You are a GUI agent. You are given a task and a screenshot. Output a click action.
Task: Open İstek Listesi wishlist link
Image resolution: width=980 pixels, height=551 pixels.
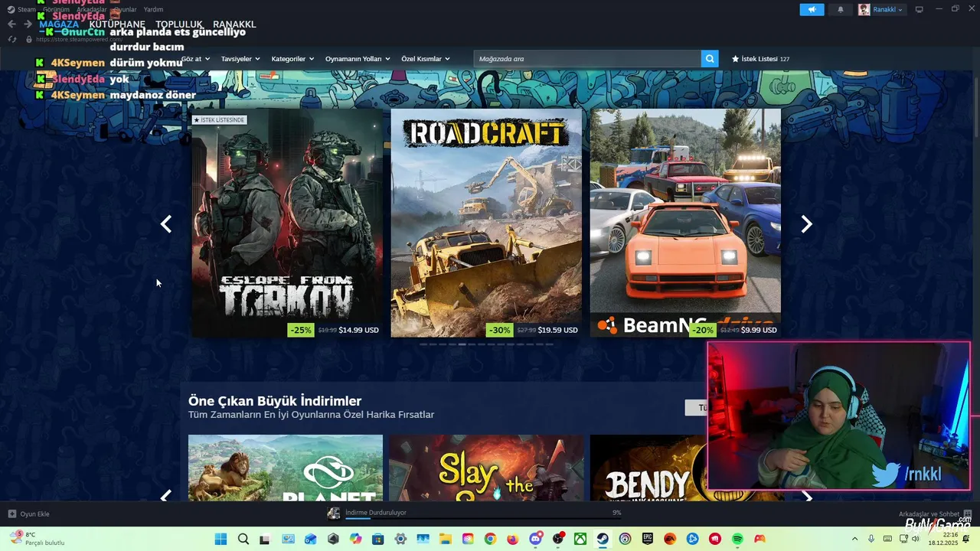pyautogui.click(x=760, y=59)
